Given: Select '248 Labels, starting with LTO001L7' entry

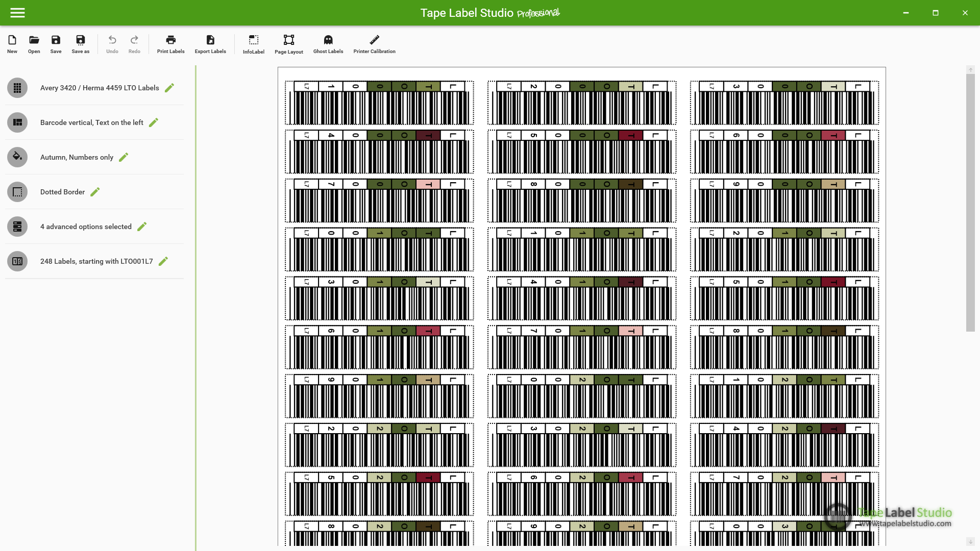Looking at the screenshot, I should pos(96,261).
